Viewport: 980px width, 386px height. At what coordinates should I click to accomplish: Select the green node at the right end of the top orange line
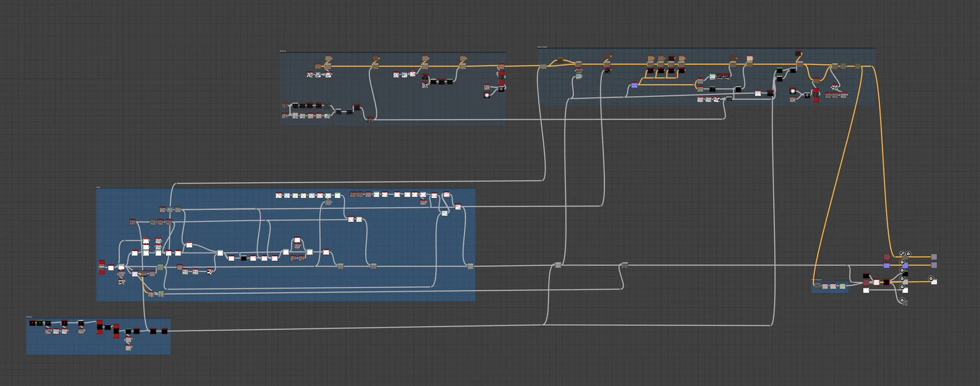tap(858, 66)
